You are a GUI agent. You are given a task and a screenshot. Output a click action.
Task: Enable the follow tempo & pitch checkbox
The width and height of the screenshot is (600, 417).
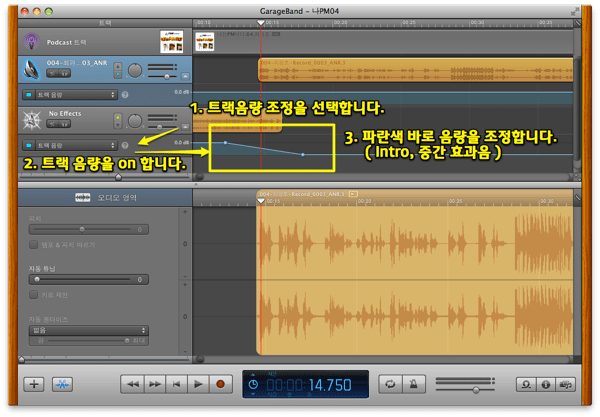click(x=34, y=244)
